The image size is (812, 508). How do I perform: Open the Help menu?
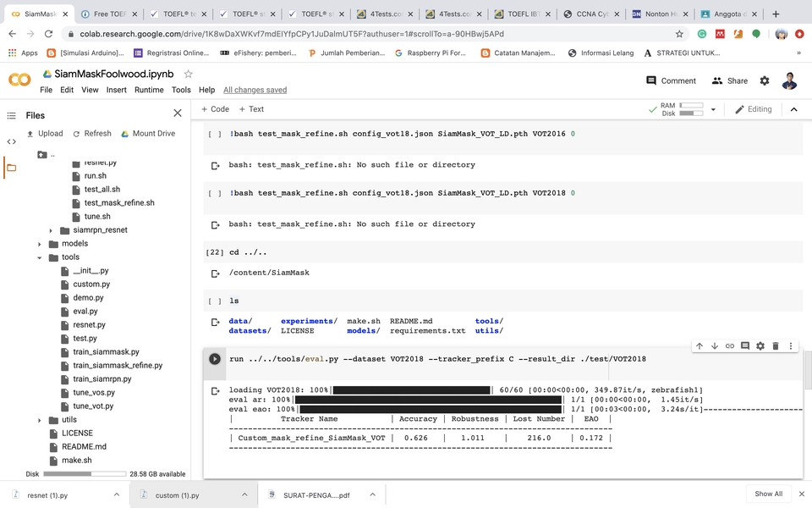coord(206,90)
